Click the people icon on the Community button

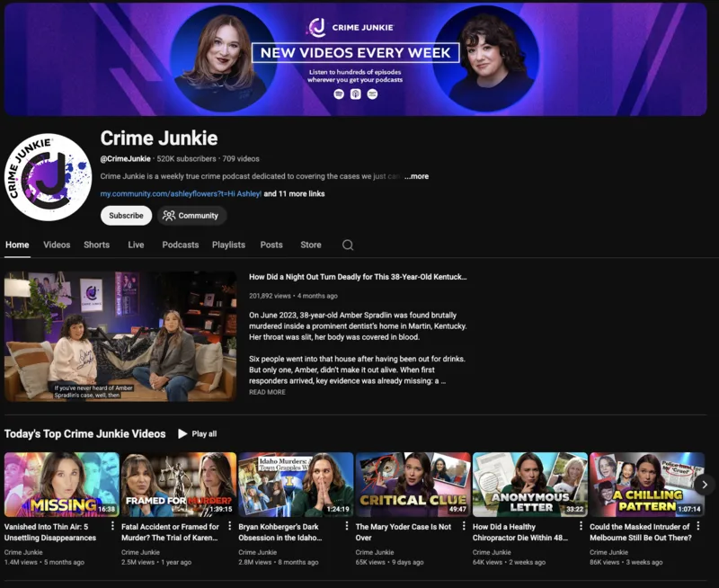click(168, 216)
